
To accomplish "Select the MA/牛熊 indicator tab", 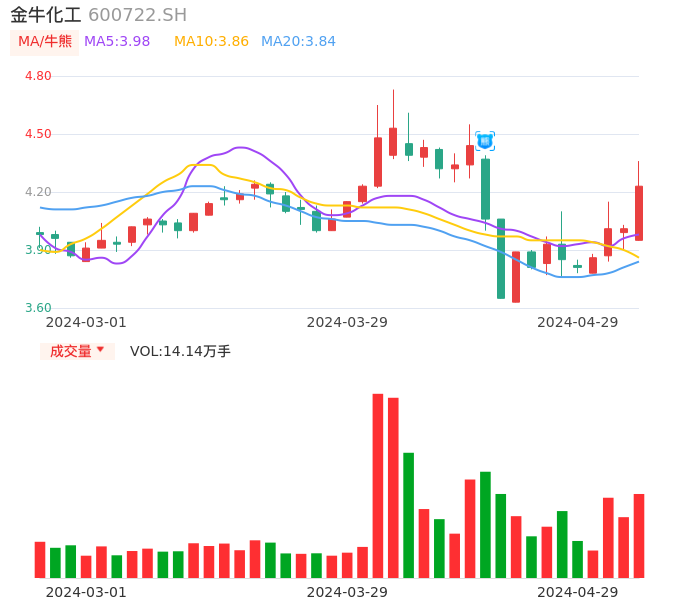I will (44, 42).
